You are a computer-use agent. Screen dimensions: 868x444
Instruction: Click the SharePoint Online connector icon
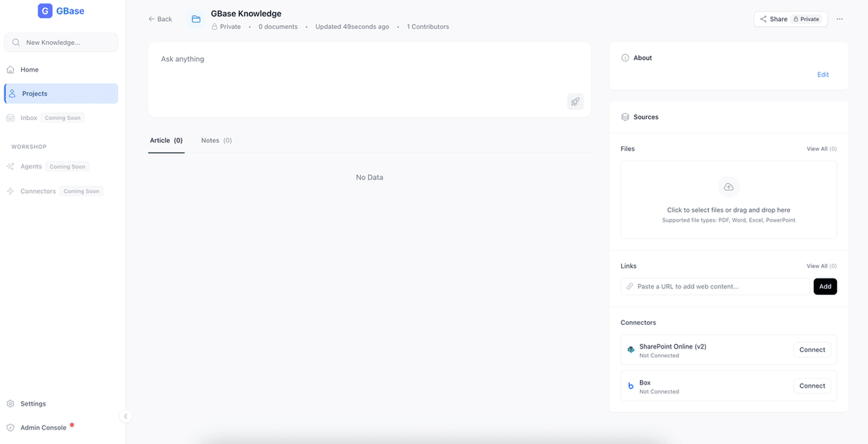point(631,350)
